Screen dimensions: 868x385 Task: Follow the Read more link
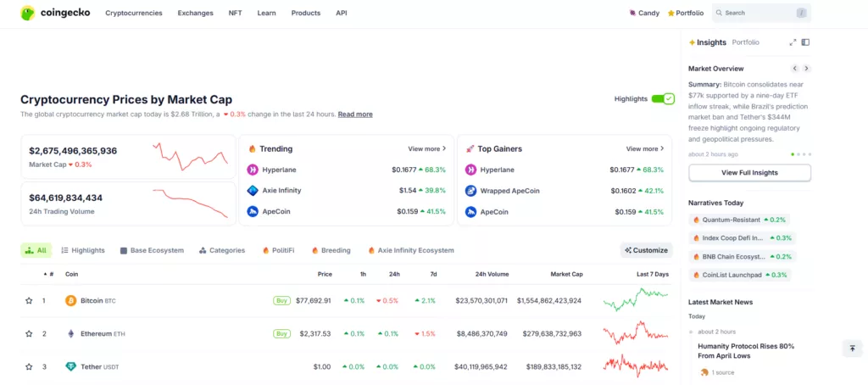(x=355, y=114)
